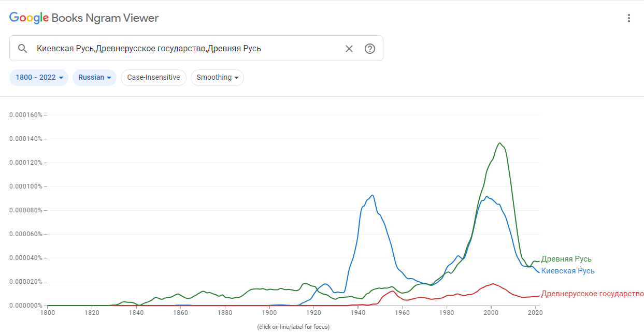Open the help question mark icon
Viewport: 644px width, 333px height.
click(369, 49)
